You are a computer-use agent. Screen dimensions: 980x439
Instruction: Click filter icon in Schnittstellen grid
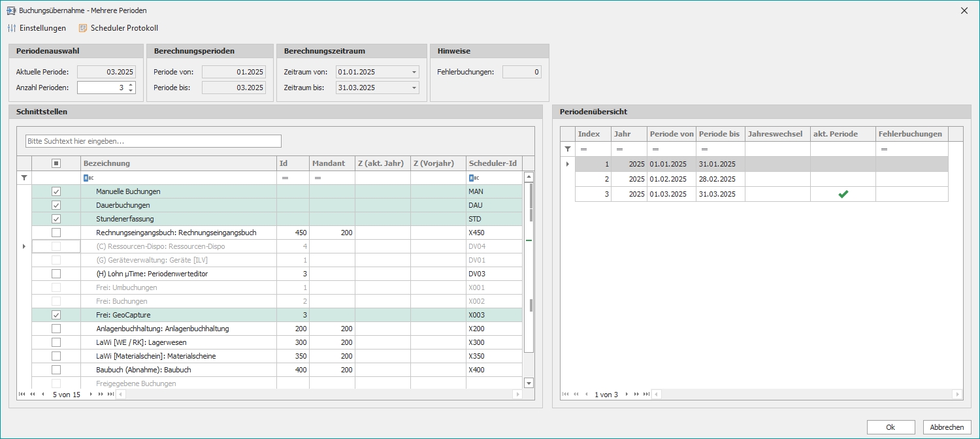pos(24,178)
